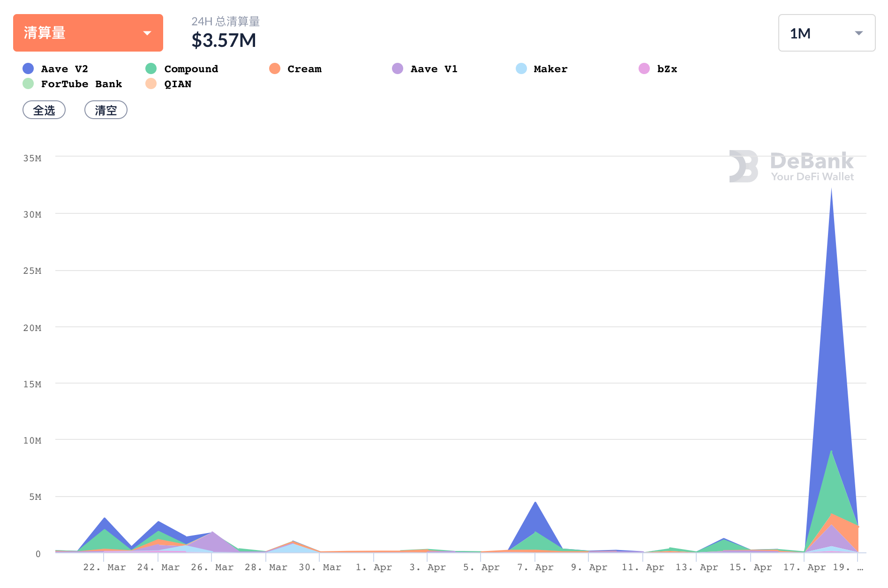Click the light blue Maker legend icon
Viewport: 888px width, 588px height.
click(520, 68)
